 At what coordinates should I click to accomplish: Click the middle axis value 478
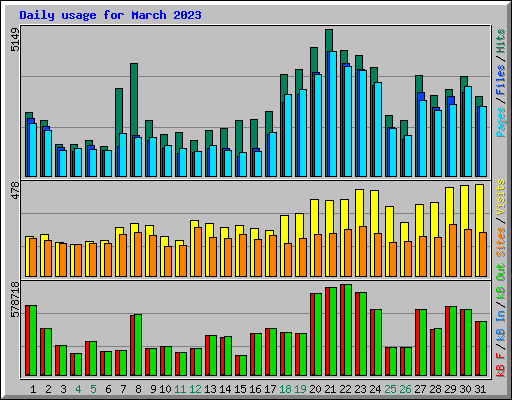[x=15, y=190]
